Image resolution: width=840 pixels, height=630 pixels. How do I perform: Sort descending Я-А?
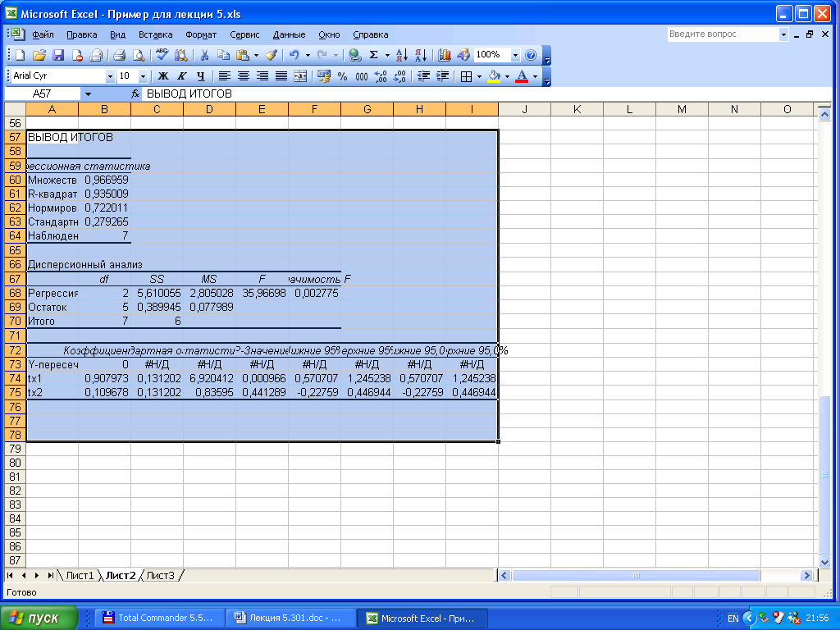(421, 55)
